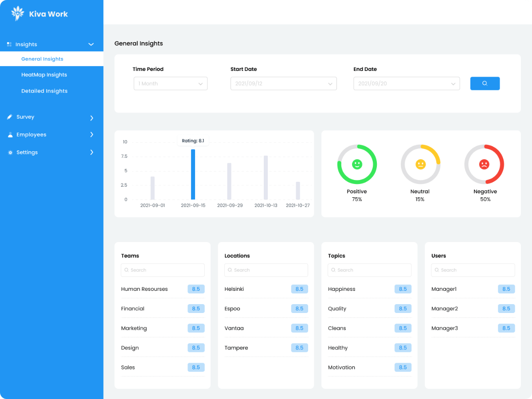The height and width of the screenshot is (399, 532).
Task: Click the Human Resourses 8.5 score badge
Action: tap(196, 289)
